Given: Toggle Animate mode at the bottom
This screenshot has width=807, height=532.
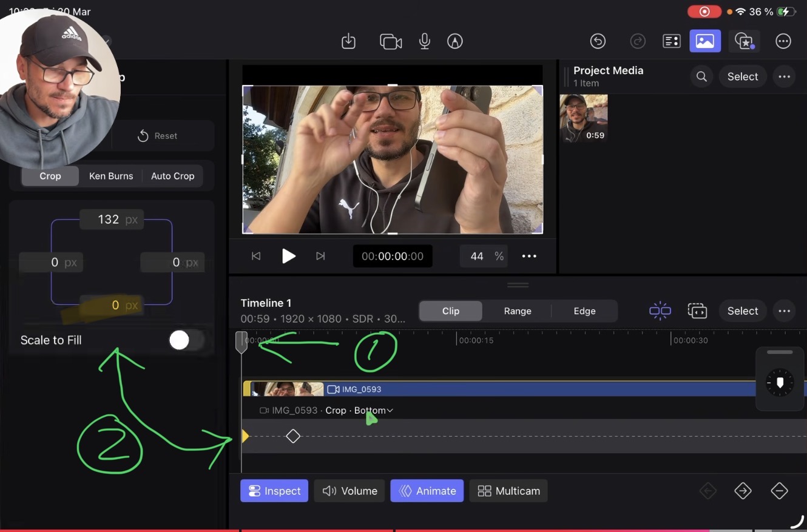Looking at the screenshot, I should (x=427, y=491).
